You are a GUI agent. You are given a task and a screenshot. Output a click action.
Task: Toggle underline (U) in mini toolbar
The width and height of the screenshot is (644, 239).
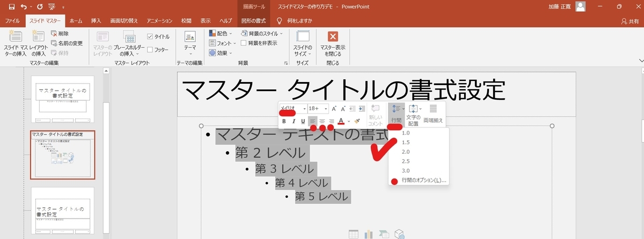coord(303,122)
